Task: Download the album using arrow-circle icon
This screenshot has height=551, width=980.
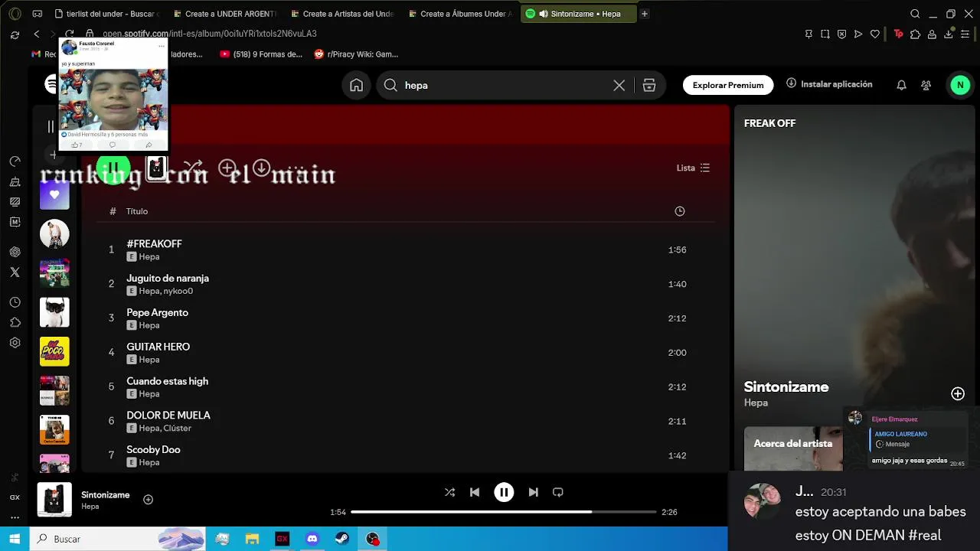Action: pos(262,168)
